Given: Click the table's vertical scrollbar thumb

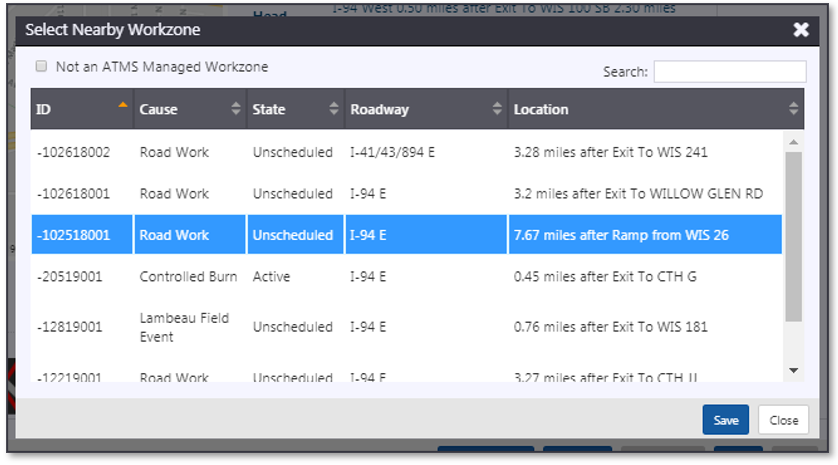Looking at the screenshot, I should [x=794, y=237].
